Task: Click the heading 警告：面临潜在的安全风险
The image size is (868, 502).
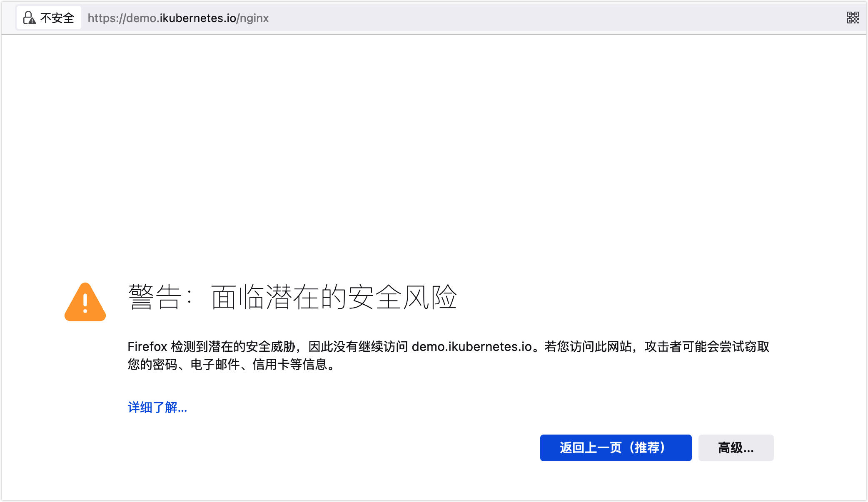Action: 292,297
